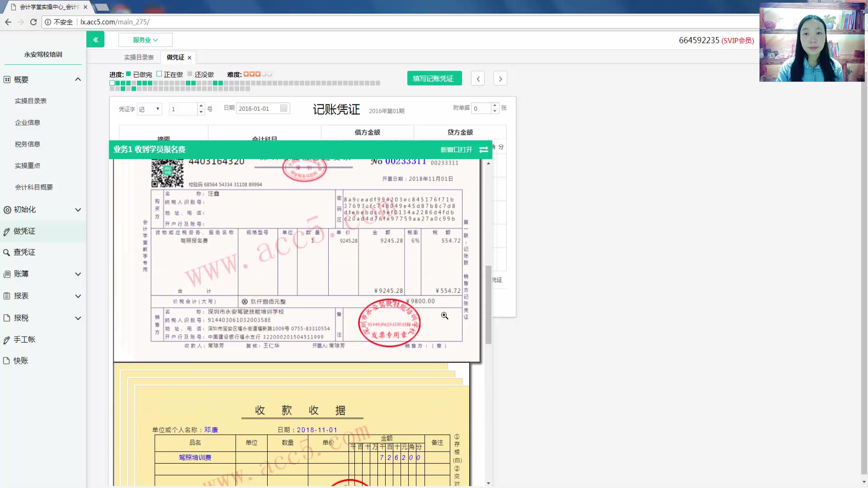This screenshot has height=488, width=868.
Task: Collapse the sidebar with double-chevron button
Action: point(95,40)
